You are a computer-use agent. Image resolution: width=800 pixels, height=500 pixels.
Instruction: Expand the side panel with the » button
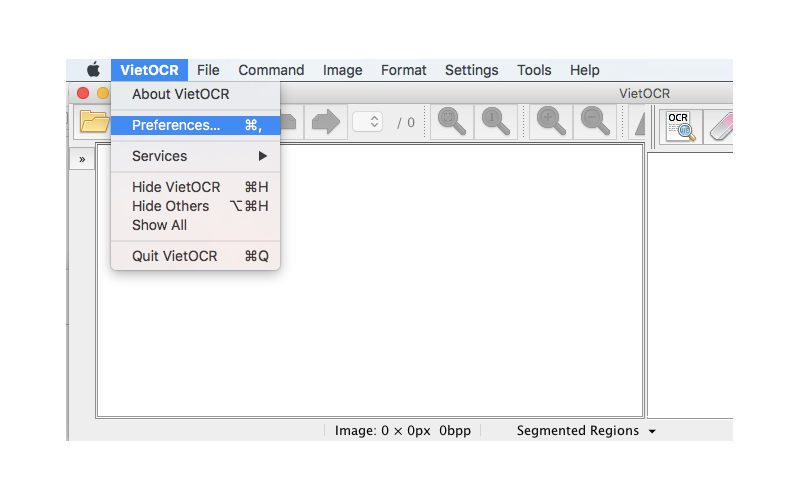pos(82,159)
